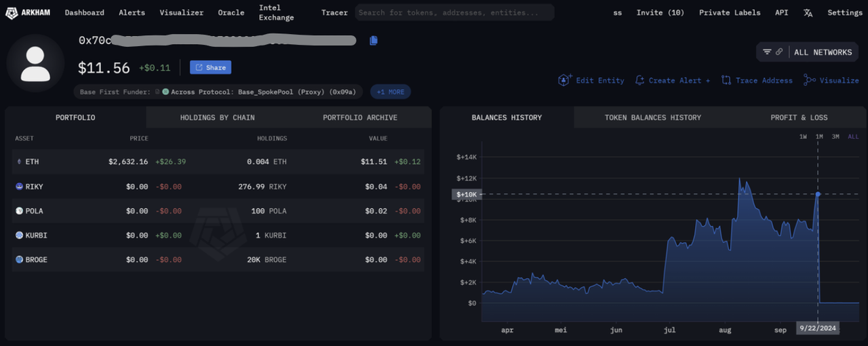Click Create Alert +
Screen dimensions: 868x346
pos(679,80)
